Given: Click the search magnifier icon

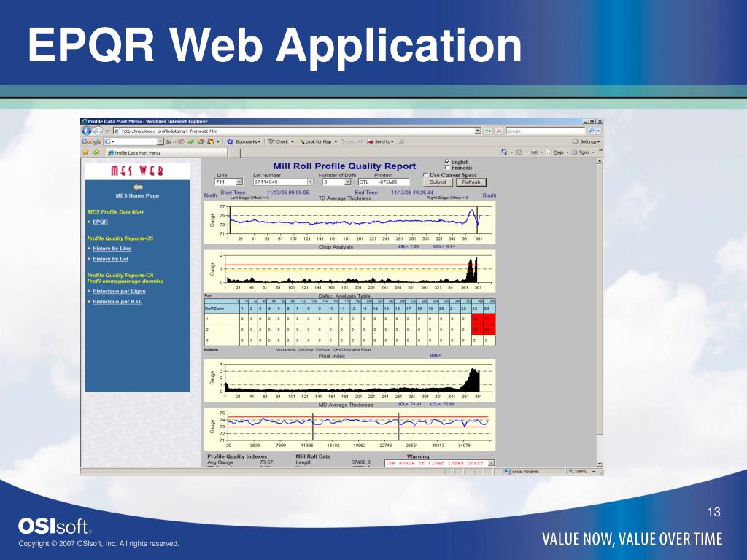Looking at the screenshot, I should point(591,131).
